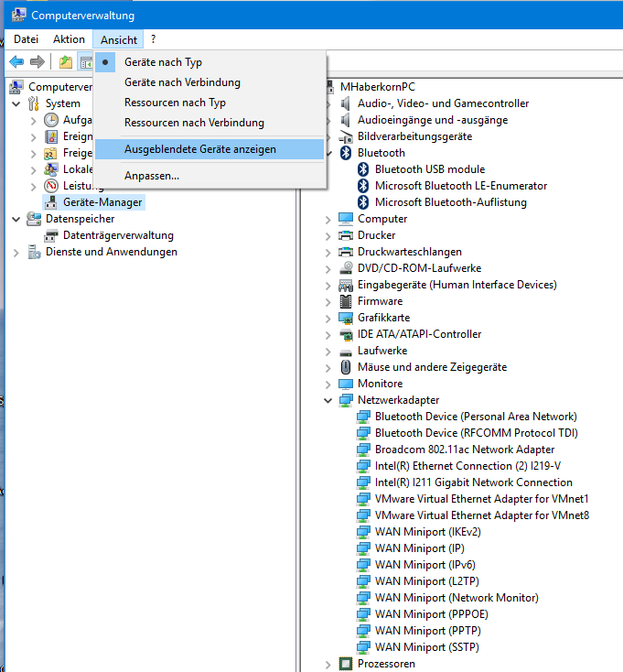The image size is (623, 672).
Task: Expand the Monitore category
Action: [328, 385]
